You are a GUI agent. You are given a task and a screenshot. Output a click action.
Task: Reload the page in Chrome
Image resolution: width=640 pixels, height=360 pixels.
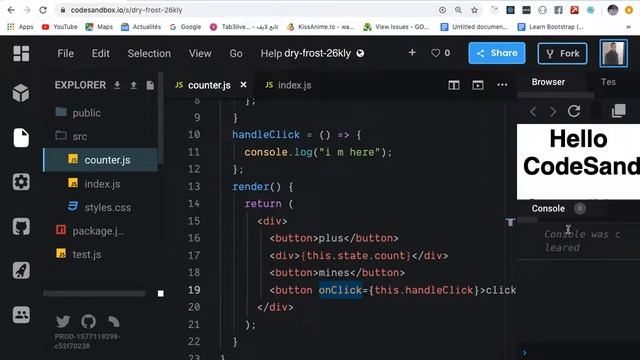click(43, 10)
